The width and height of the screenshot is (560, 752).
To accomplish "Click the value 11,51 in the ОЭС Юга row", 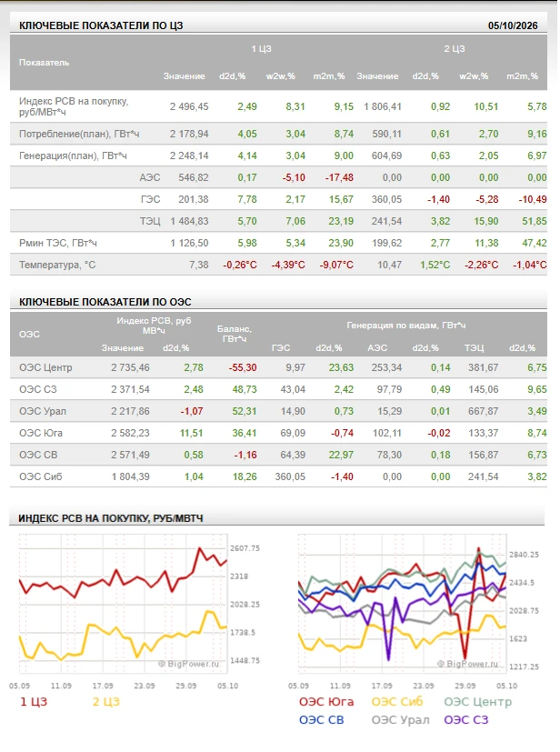I will pos(191,433).
